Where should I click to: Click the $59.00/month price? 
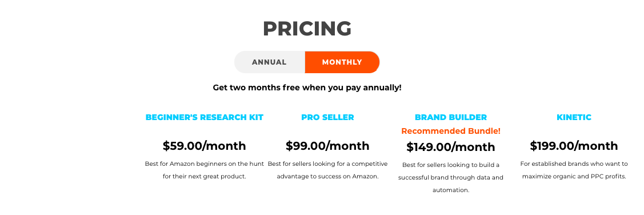(205, 146)
